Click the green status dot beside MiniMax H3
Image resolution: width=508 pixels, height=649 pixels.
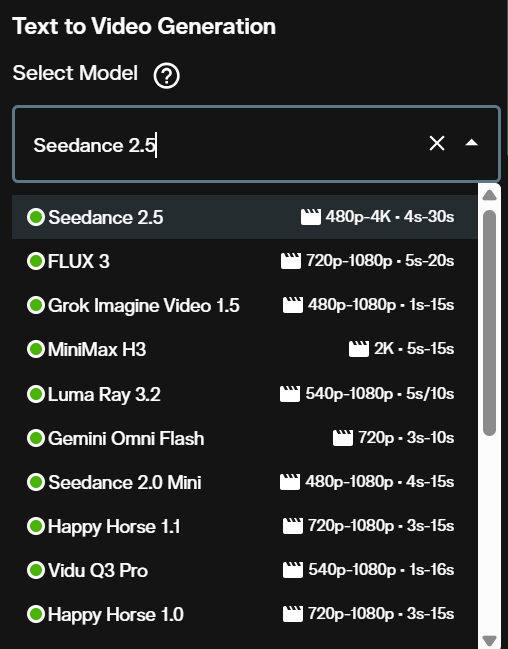[x=36, y=349]
